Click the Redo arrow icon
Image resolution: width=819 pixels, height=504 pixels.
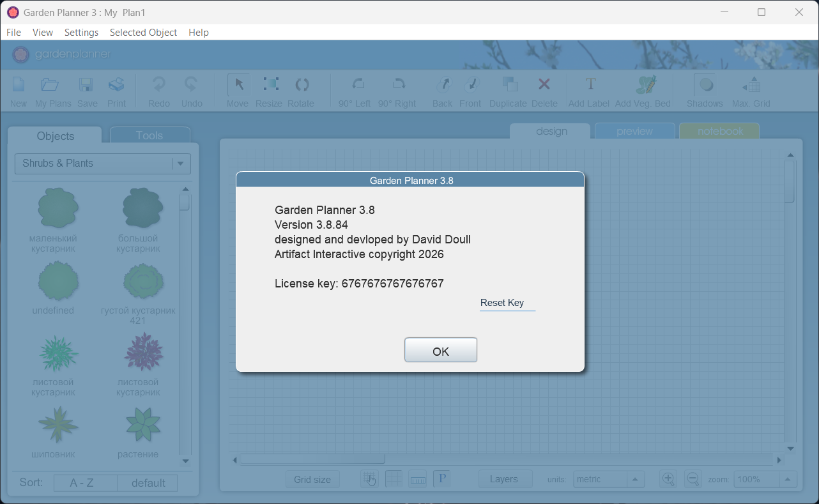[158, 84]
